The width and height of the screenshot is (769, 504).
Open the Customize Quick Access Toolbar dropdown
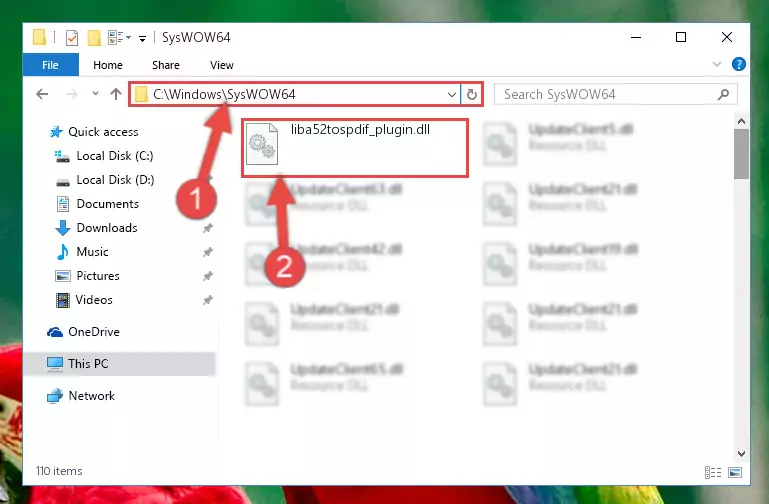[142, 38]
